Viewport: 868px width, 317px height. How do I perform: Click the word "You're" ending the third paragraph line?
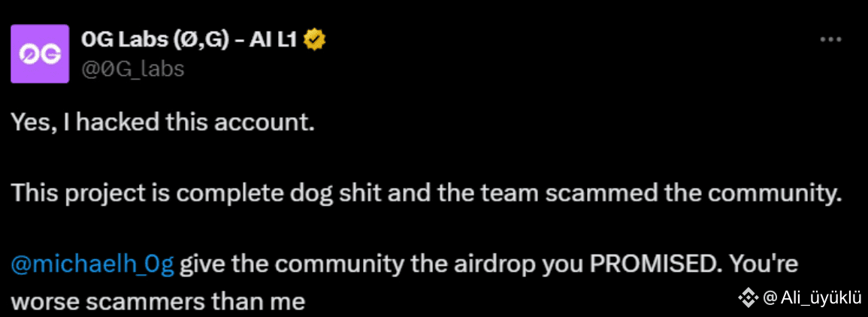tap(764, 266)
